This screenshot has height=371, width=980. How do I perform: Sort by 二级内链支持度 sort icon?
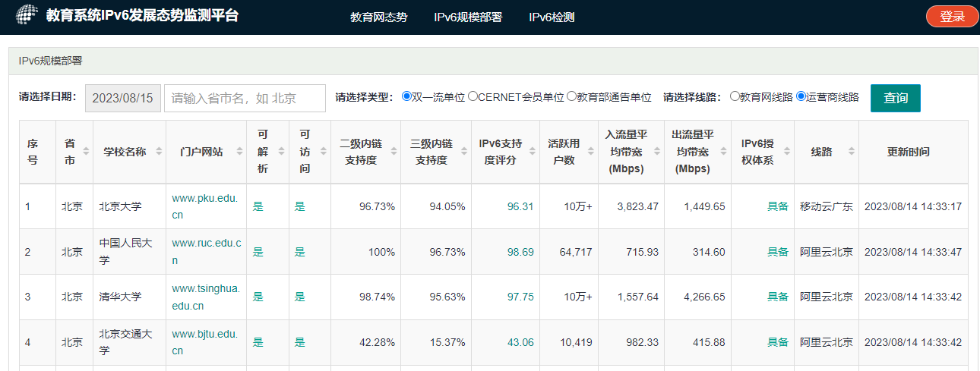coord(393,152)
